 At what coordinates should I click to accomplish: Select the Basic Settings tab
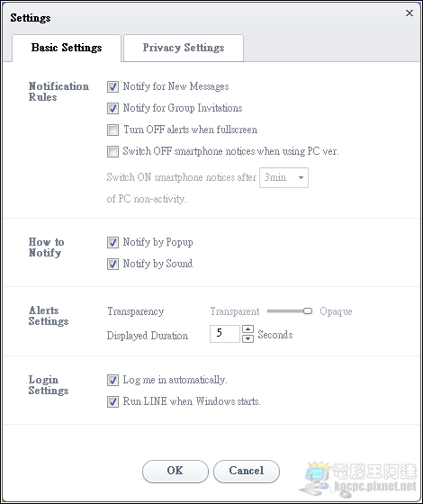pos(67,48)
